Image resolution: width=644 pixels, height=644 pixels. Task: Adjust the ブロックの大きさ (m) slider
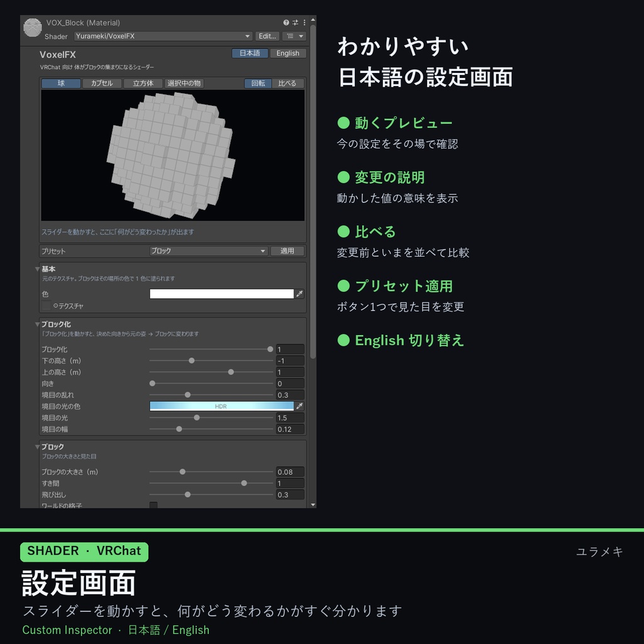[211, 472]
